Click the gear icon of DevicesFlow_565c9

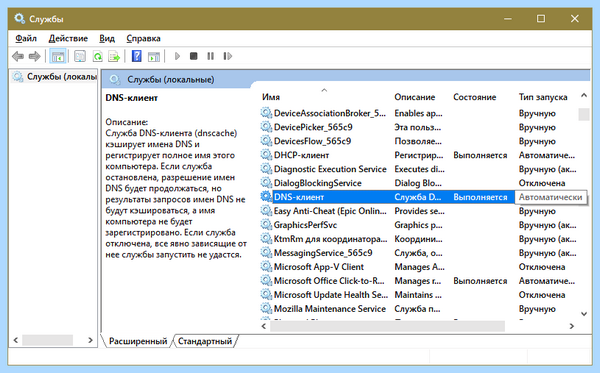point(266,141)
